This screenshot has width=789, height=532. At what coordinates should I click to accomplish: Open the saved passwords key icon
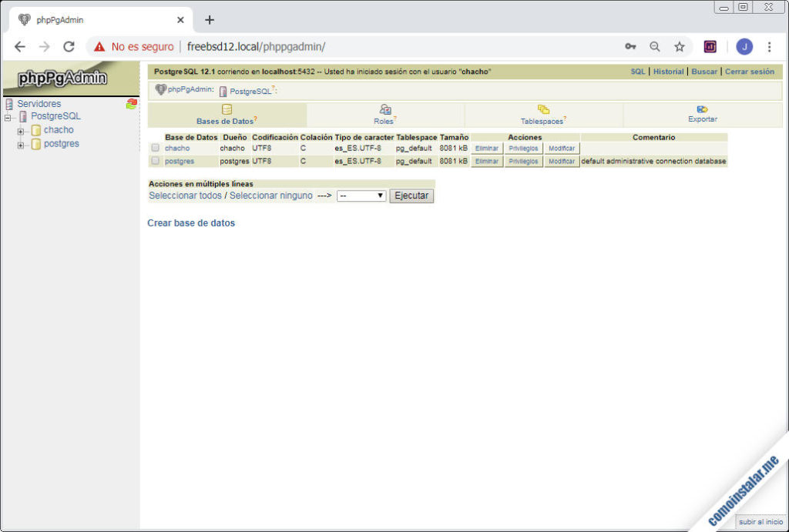(x=630, y=47)
